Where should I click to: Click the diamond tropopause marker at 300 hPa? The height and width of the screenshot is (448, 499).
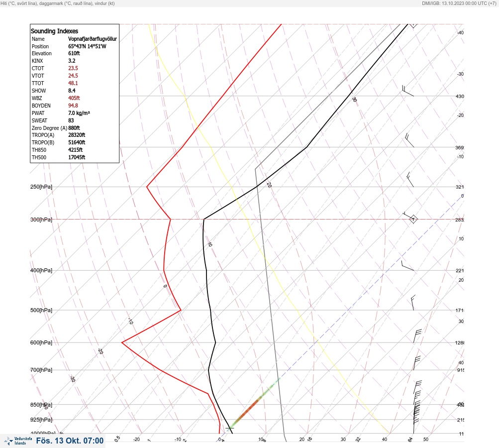click(413, 219)
